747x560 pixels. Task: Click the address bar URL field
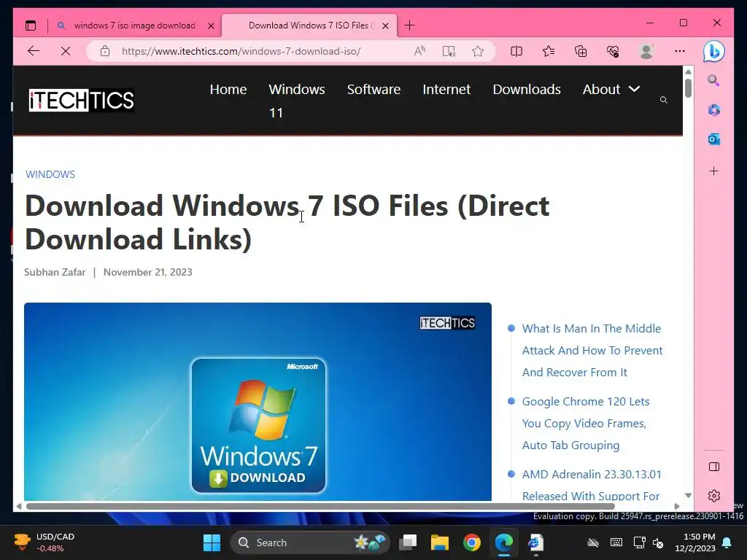pyautogui.click(x=241, y=51)
